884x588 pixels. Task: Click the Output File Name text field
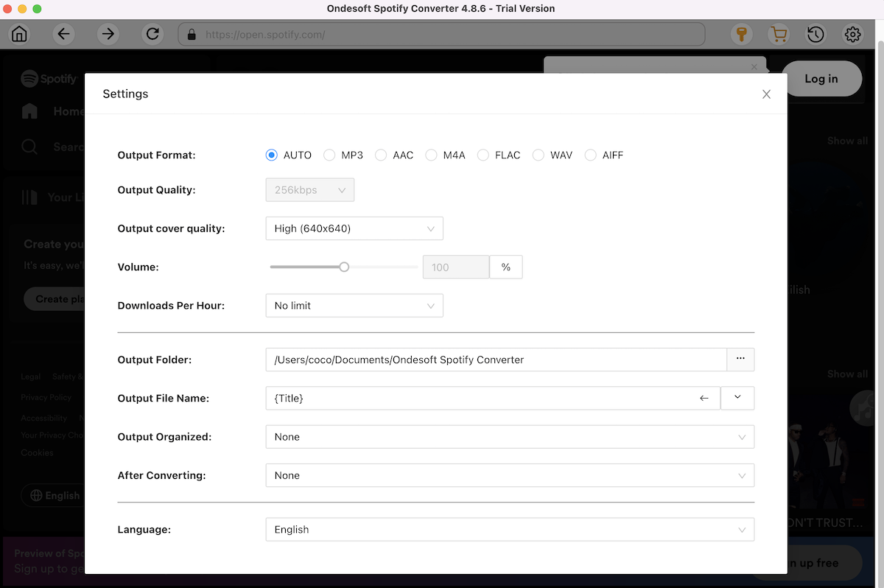tap(479, 398)
